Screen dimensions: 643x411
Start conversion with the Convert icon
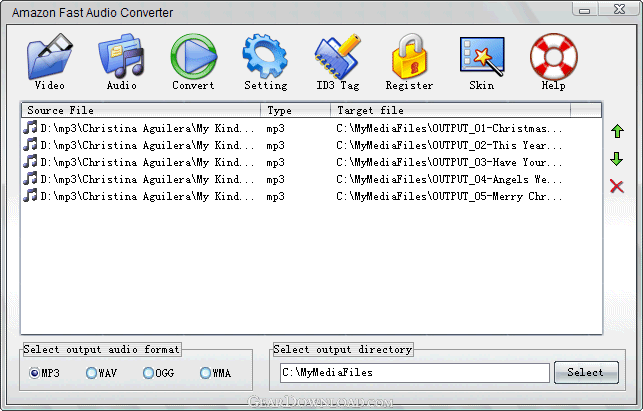pos(194,57)
